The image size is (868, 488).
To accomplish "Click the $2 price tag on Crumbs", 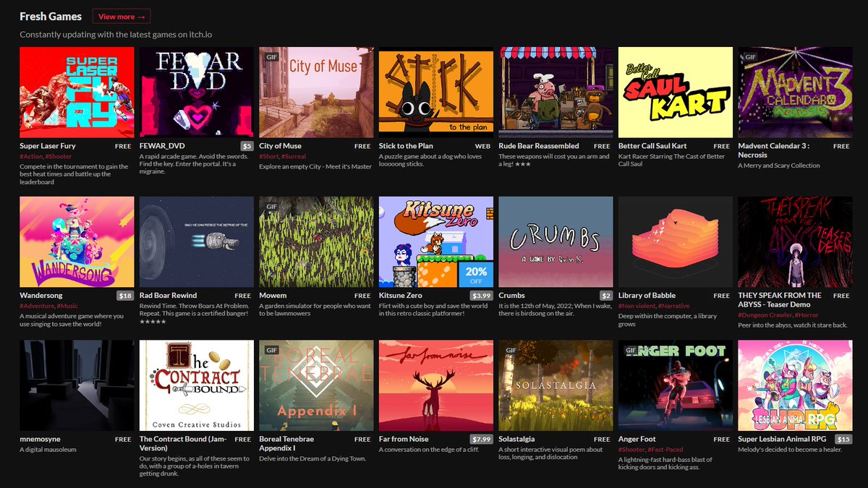I will point(606,296).
